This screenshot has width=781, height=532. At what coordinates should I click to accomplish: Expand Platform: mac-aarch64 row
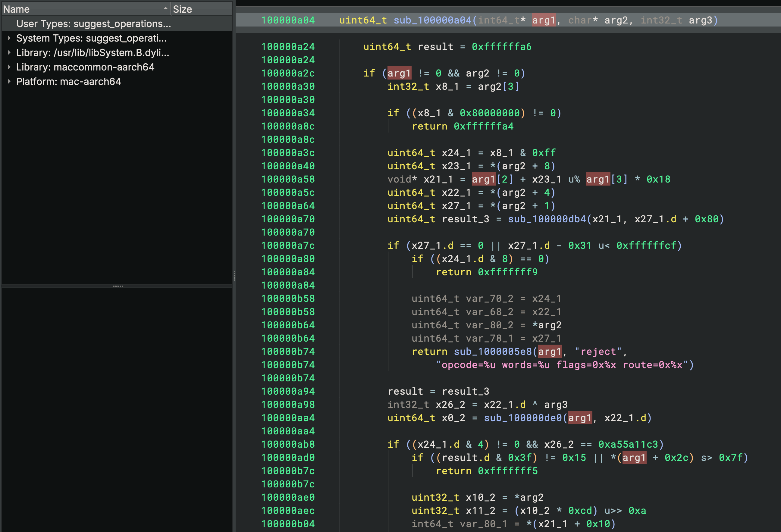(x=9, y=82)
